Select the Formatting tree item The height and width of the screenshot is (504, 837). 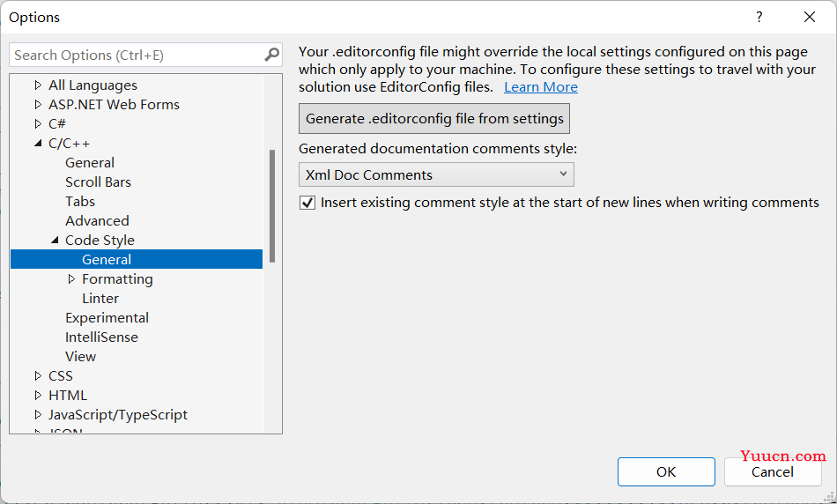coord(117,278)
